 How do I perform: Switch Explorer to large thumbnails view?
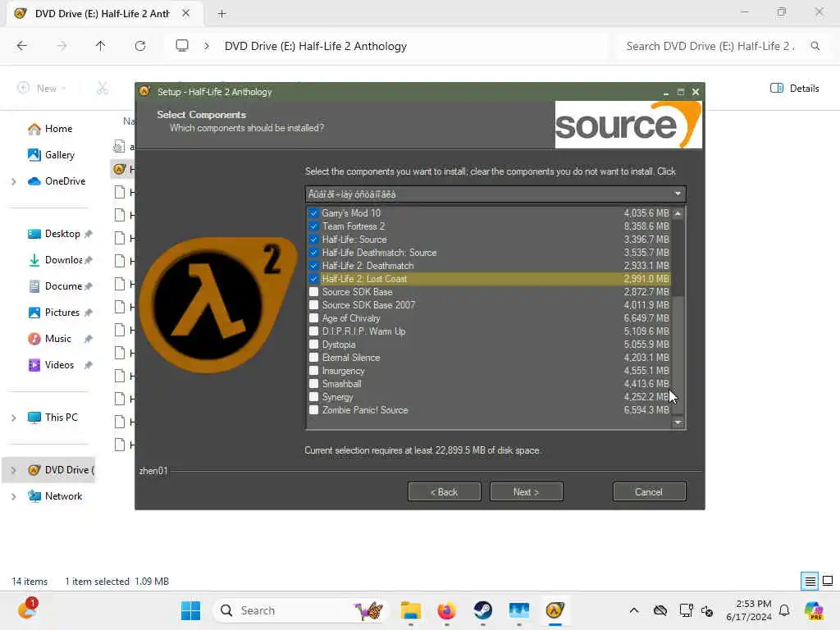point(828,582)
